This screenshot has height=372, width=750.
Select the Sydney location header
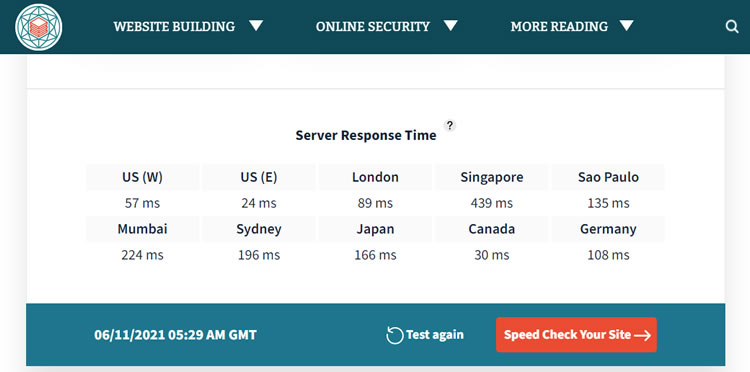(259, 229)
